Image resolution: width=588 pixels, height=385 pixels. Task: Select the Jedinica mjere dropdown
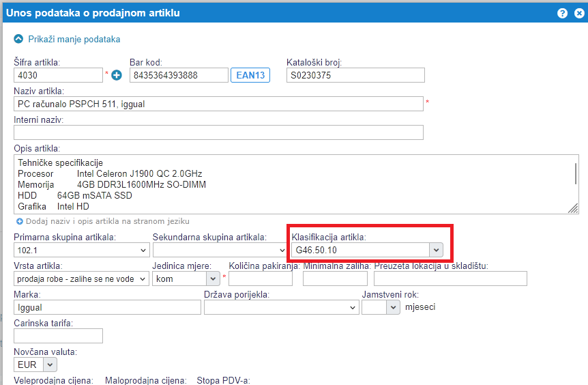point(186,279)
